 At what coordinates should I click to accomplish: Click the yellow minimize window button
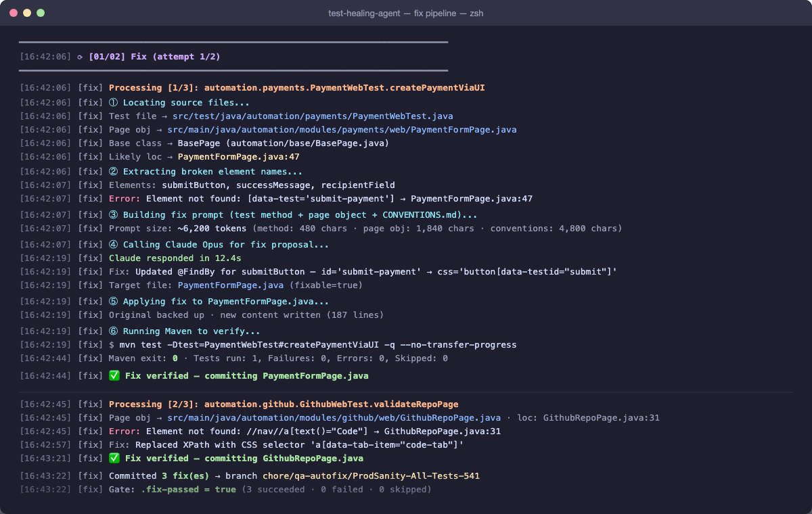point(27,13)
